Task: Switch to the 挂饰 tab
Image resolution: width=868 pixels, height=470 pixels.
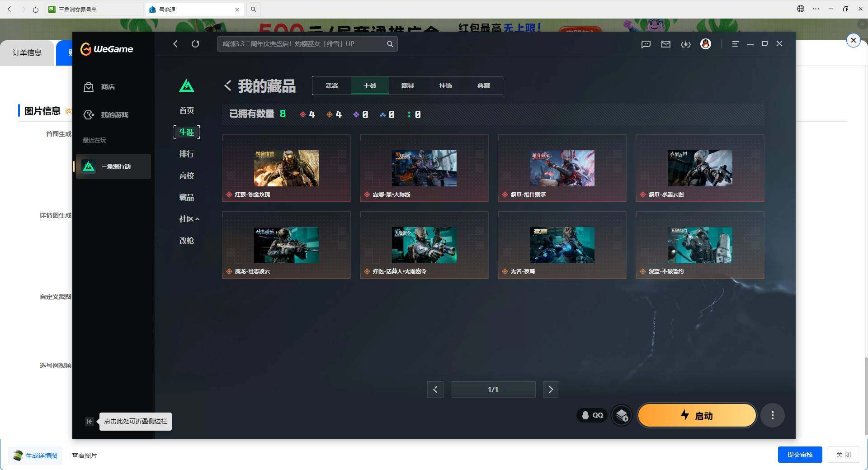Action: point(446,85)
